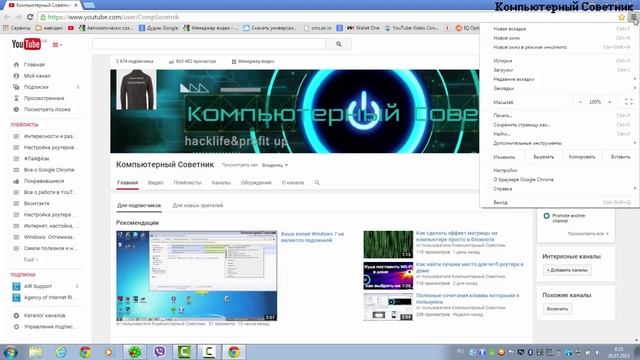Open YouTube bookmark icon in bookmarks bar
The image size is (640, 360).
(71, 28)
